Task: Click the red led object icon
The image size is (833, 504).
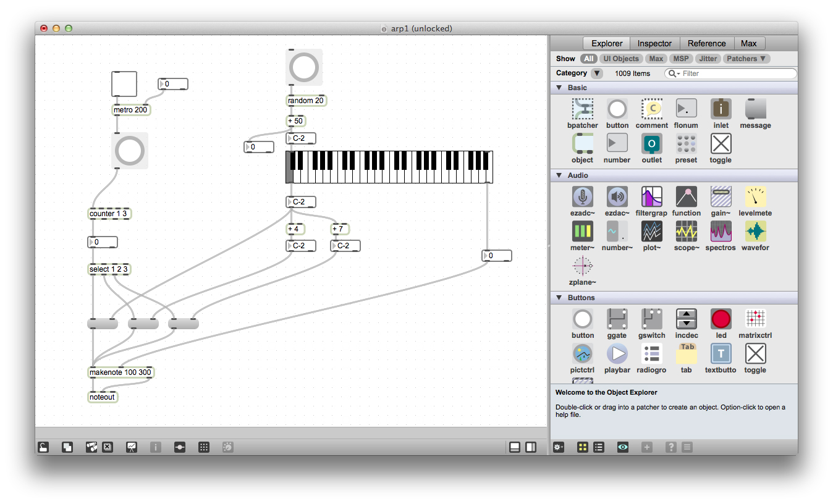Action: [721, 319]
